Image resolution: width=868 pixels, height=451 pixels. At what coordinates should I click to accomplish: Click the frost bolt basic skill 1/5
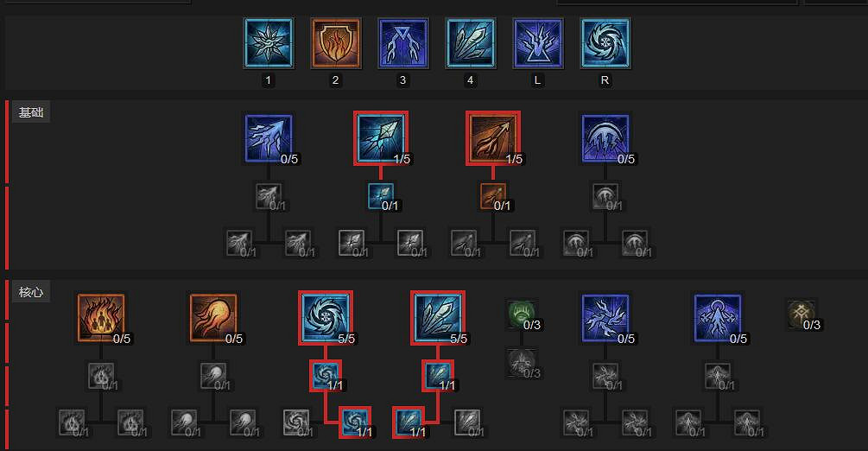coord(381,138)
